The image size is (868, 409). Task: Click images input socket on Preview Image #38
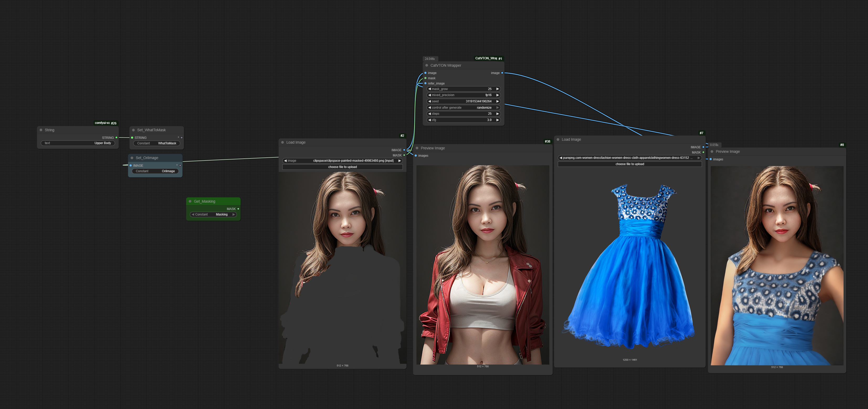416,156
